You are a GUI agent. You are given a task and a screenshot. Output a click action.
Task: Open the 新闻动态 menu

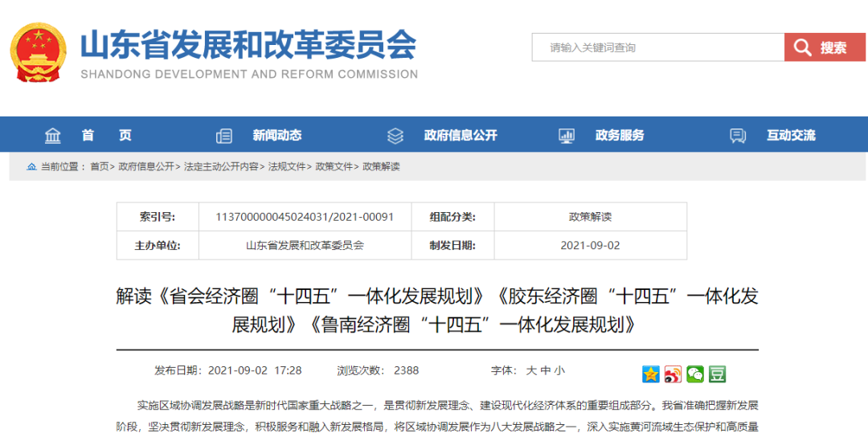(276, 135)
